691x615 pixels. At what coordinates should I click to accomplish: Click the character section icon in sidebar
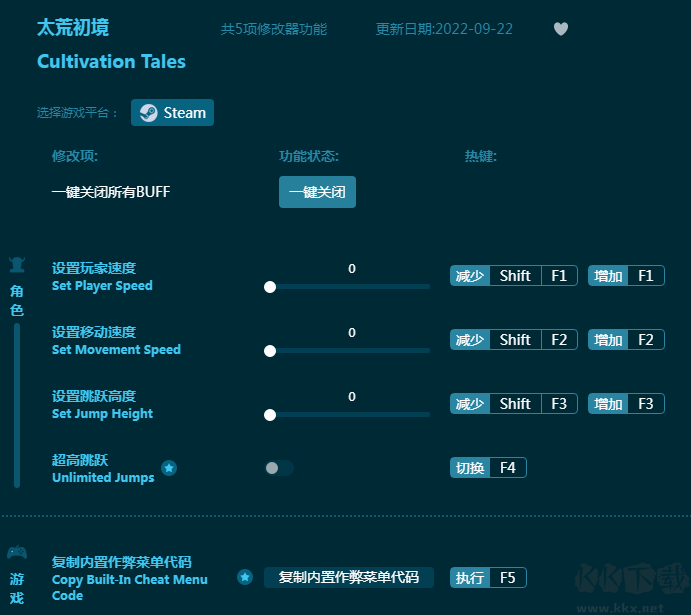[17, 265]
